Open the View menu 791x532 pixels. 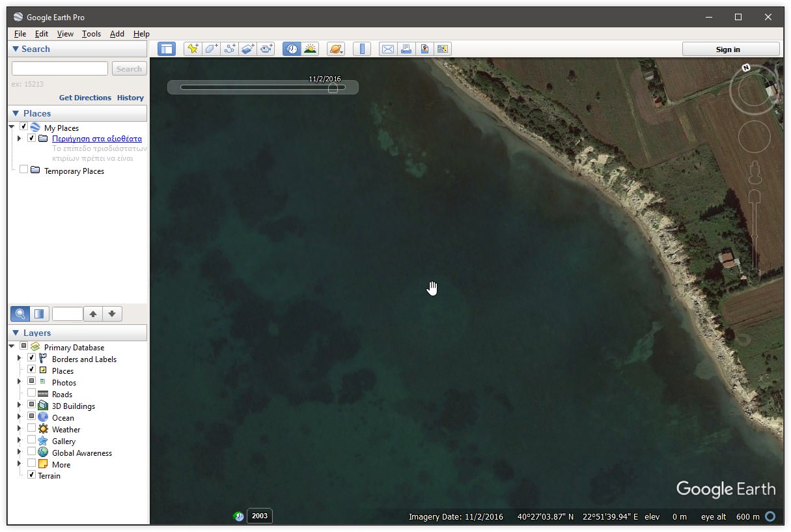65,34
